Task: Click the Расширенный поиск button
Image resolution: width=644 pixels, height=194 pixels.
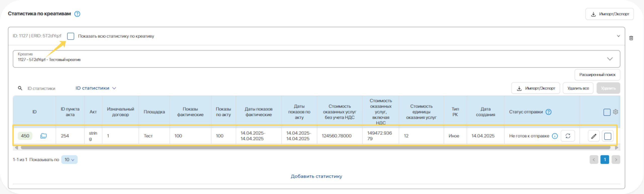Action: click(597, 75)
